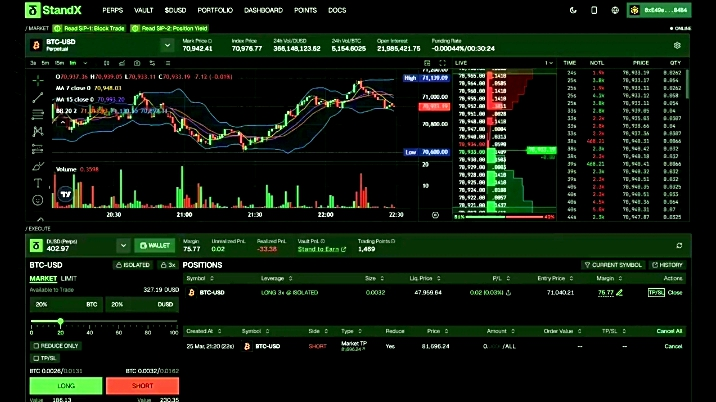Click the green LONG button
The width and height of the screenshot is (716, 402).
[66, 386]
